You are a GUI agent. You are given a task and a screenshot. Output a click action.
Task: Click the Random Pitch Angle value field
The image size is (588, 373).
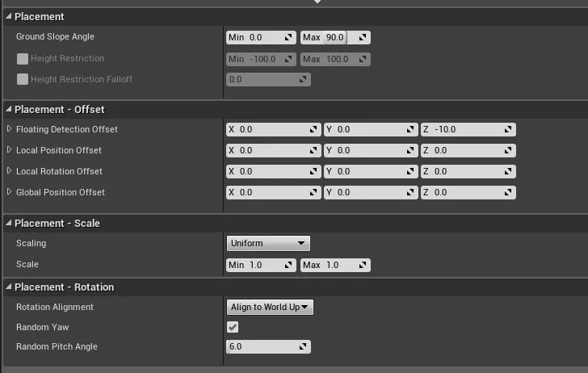point(263,346)
